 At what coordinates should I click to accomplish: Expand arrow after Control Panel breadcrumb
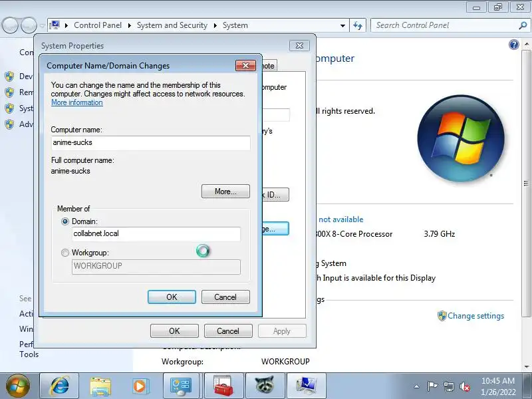(129, 25)
